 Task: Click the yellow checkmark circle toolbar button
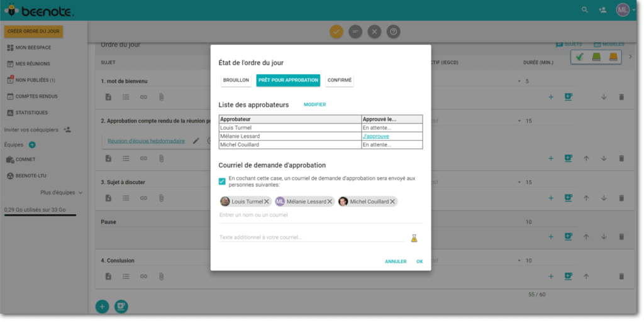coord(336,31)
